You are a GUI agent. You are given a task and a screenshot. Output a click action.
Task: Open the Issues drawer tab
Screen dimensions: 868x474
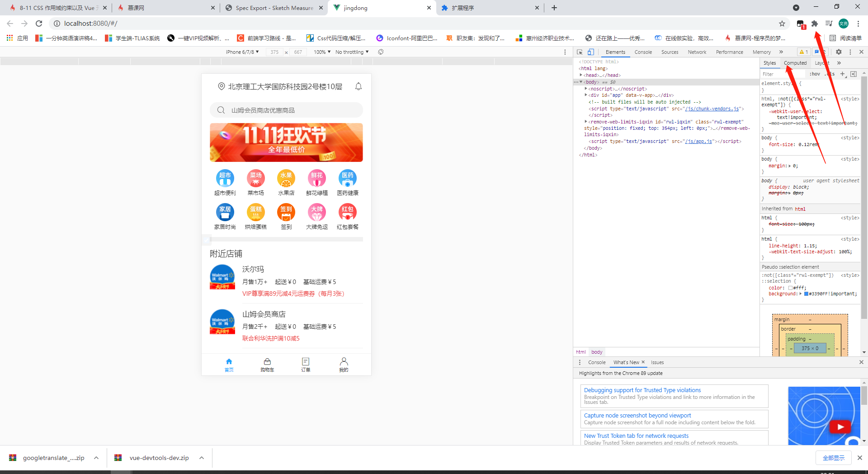(657, 362)
